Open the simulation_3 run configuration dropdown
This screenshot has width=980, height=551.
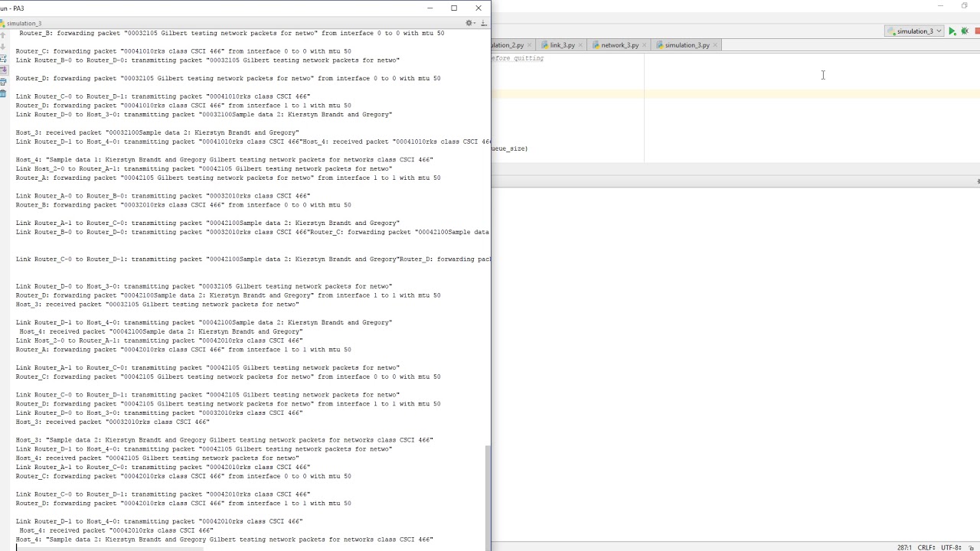click(914, 31)
